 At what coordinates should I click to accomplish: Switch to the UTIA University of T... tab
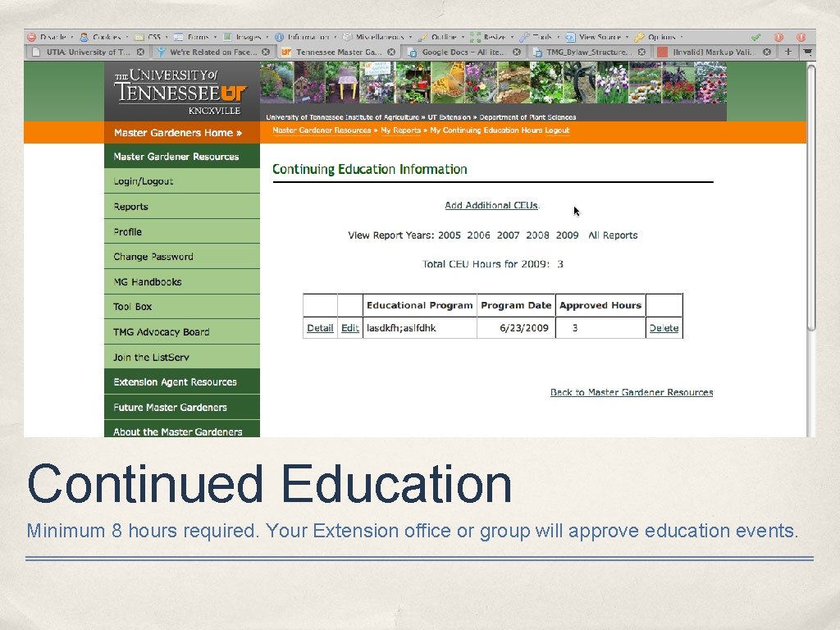(88, 52)
